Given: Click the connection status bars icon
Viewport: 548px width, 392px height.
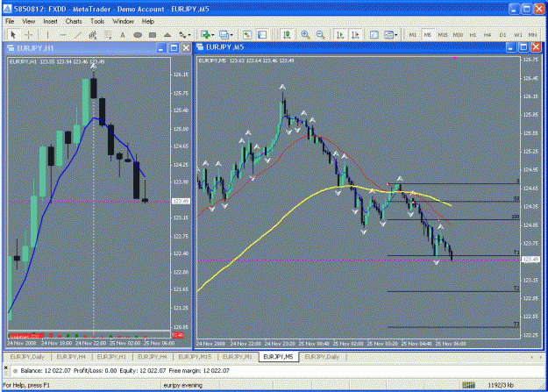Looking at the screenshot, I should pyautogui.click(x=468, y=385).
